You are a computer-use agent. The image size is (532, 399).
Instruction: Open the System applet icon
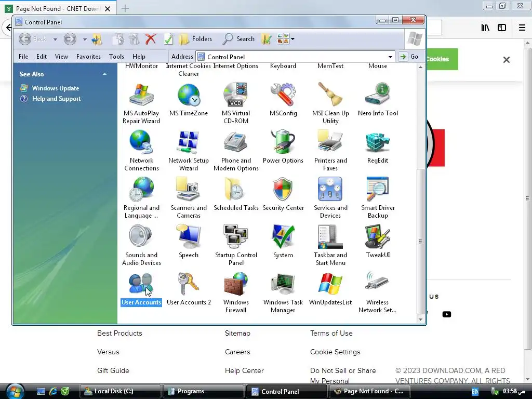[x=283, y=236]
